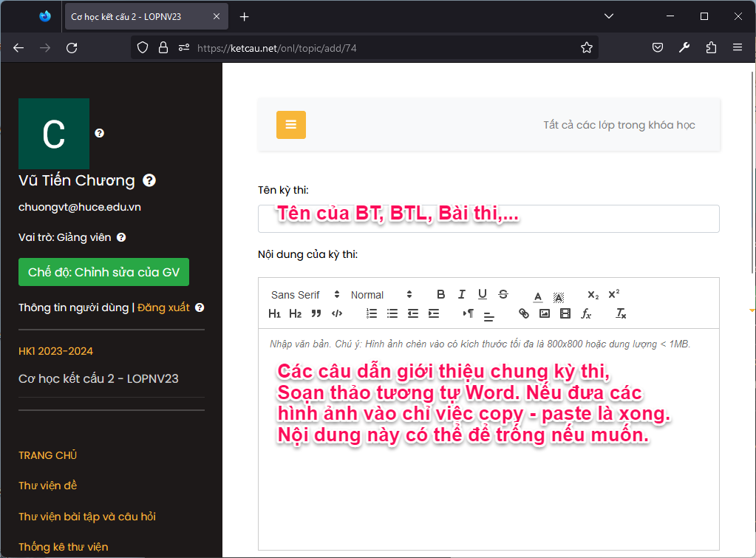Insert an image into the editor

point(545,314)
